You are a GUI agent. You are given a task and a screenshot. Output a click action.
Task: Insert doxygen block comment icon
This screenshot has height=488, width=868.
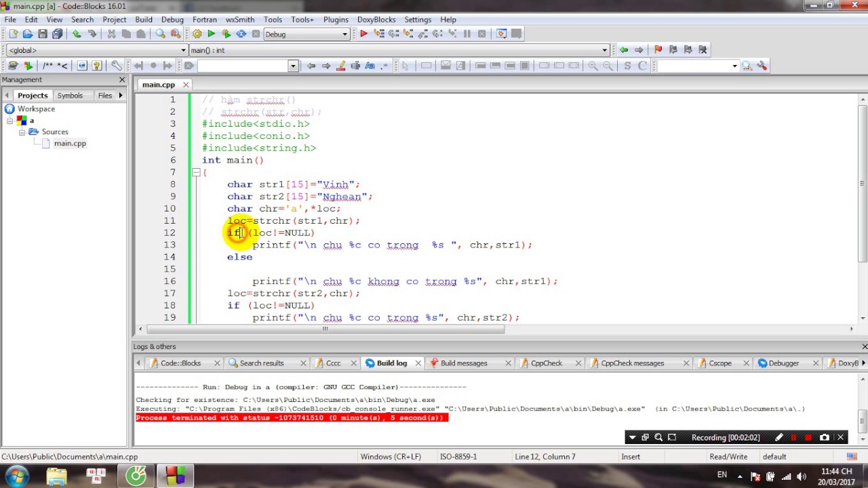(x=47, y=66)
